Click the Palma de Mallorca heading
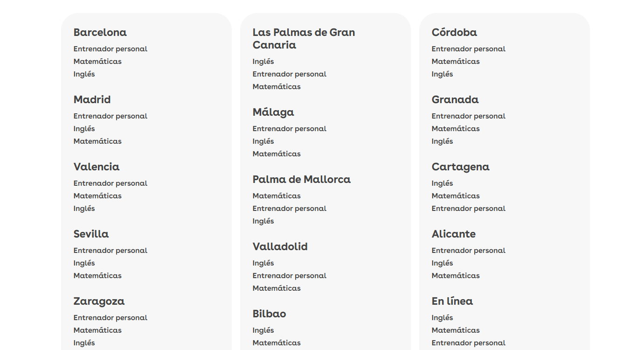The width and height of the screenshot is (644, 350). (x=301, y=179)
